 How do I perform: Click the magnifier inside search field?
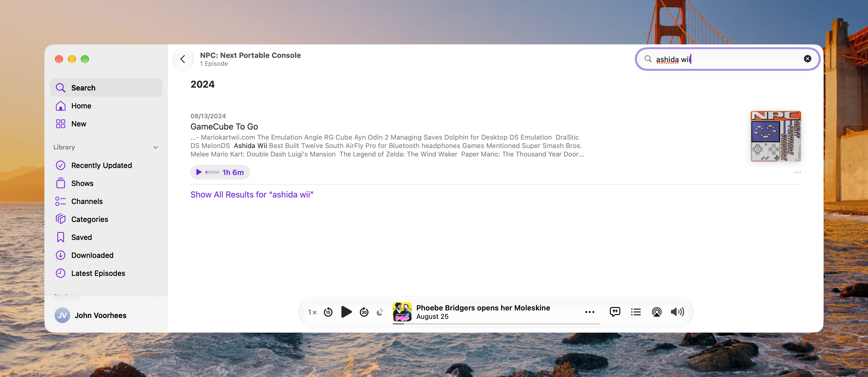[648, 59]
